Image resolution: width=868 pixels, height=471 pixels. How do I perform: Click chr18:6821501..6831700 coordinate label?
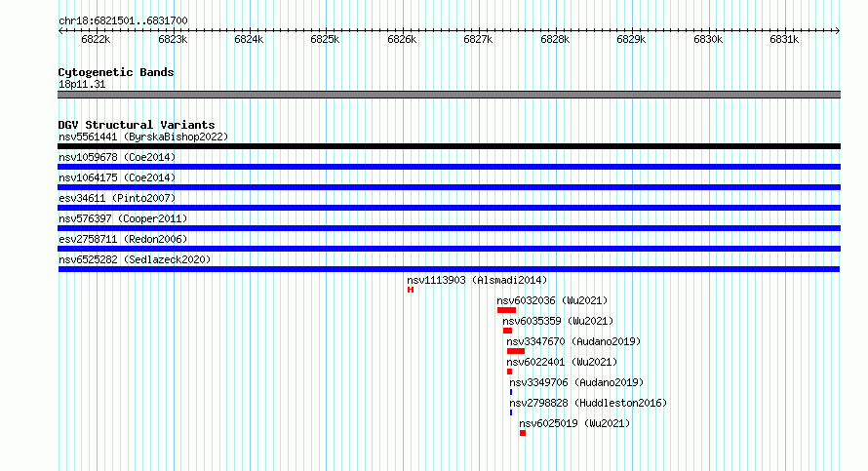pos(123,20)
